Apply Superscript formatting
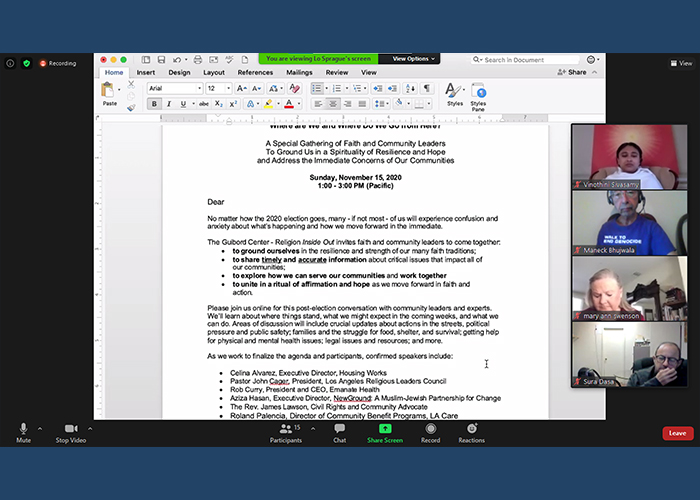Screen dimensions: 700x500 pyautogui.click(x=233, y=104)
